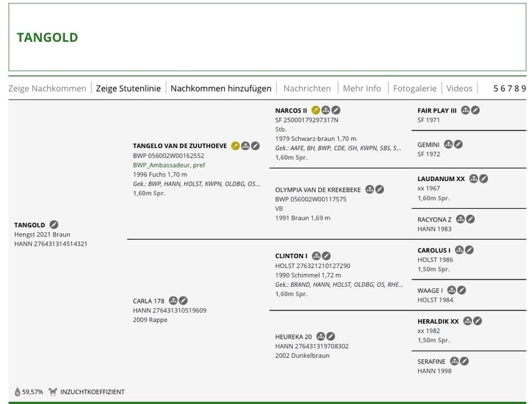Click the edit pencil beside OLYMPIA VAN DE KREKEBEKE
The image size is (532, 404).
[x=380, y=190]
